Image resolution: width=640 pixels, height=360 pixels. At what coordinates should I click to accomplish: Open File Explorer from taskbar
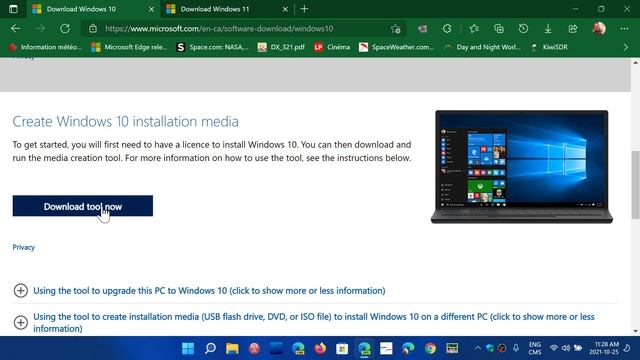(x=232, y=348)
